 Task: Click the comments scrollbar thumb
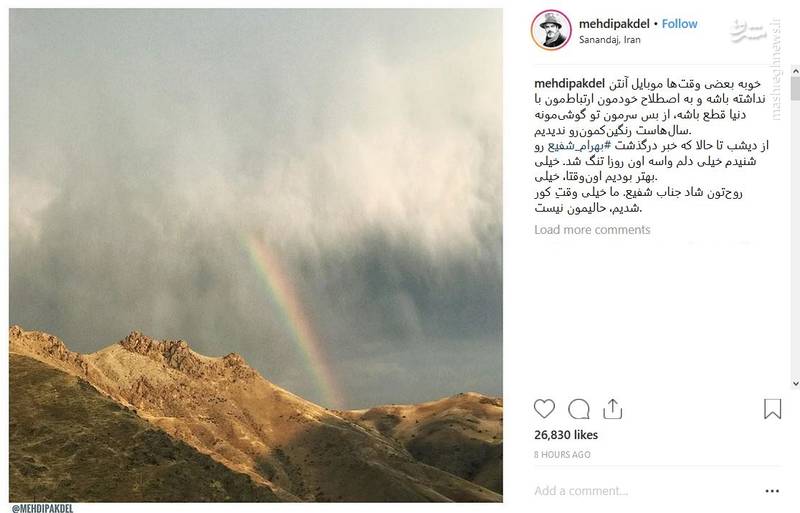coord(795,89)
